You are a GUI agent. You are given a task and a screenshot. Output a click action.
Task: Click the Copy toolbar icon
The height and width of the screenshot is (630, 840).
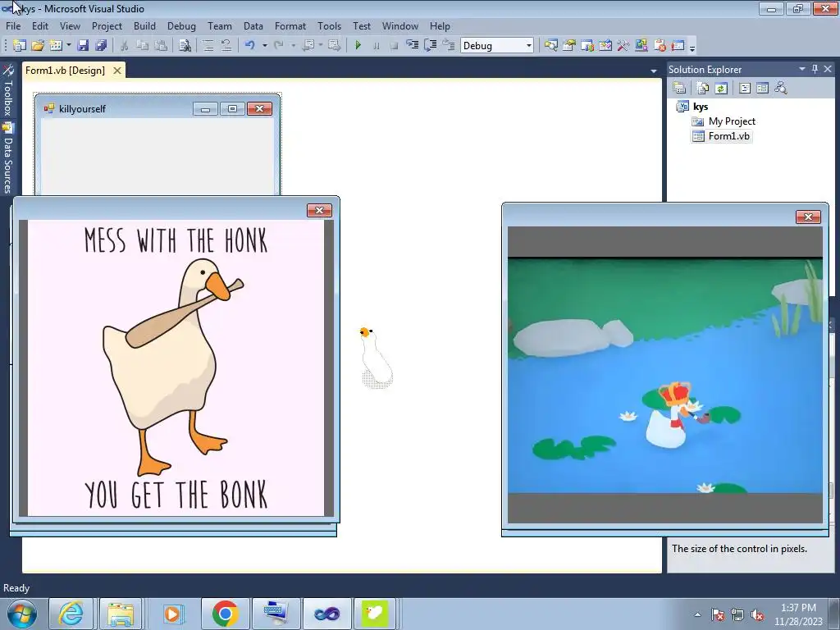coord(143,46)
